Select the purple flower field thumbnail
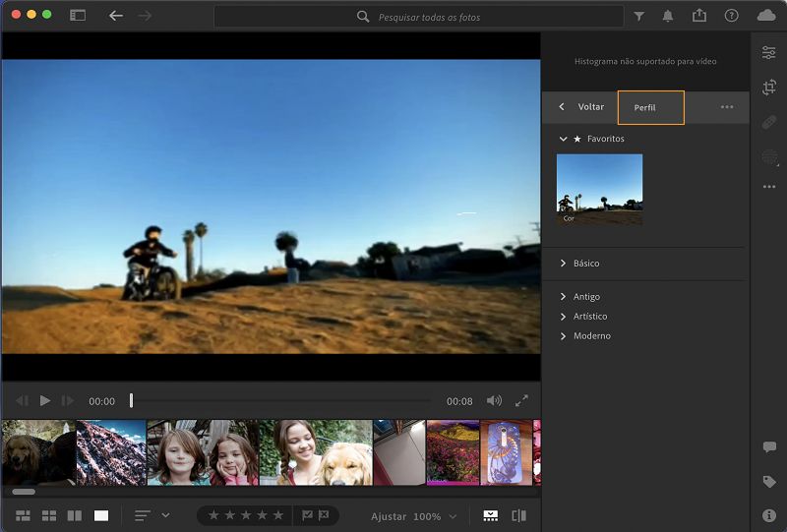 [x=453, y=452]
